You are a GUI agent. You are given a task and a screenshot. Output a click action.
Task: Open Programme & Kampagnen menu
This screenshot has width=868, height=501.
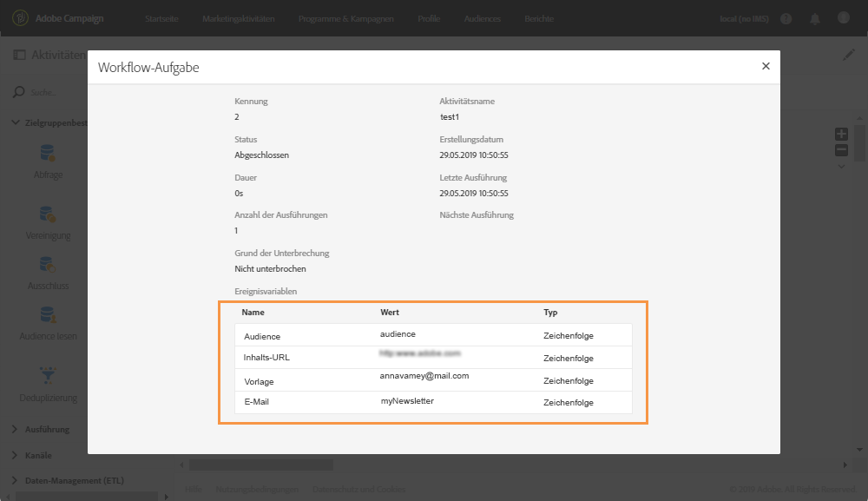(x=346, y=19)
